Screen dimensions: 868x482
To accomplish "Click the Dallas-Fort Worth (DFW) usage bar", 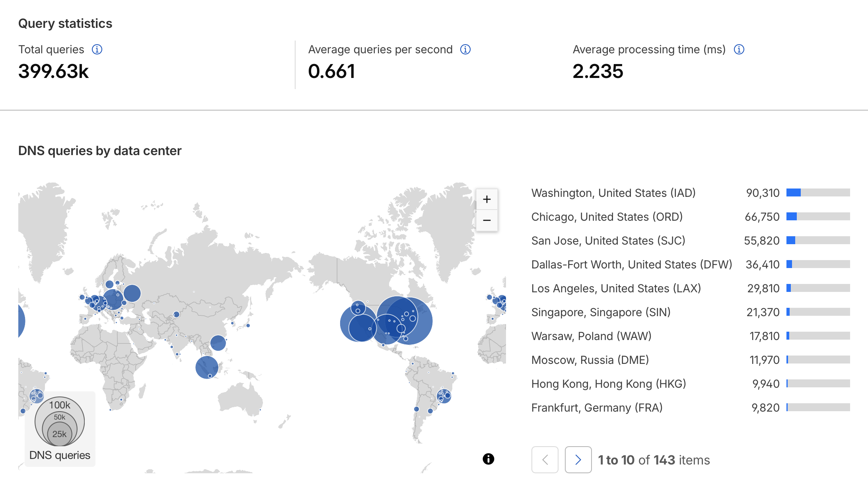I will [x=818, y=264].
